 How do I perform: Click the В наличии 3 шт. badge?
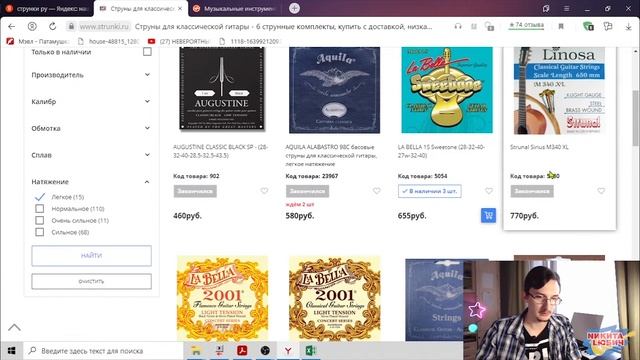coord(430,191)
